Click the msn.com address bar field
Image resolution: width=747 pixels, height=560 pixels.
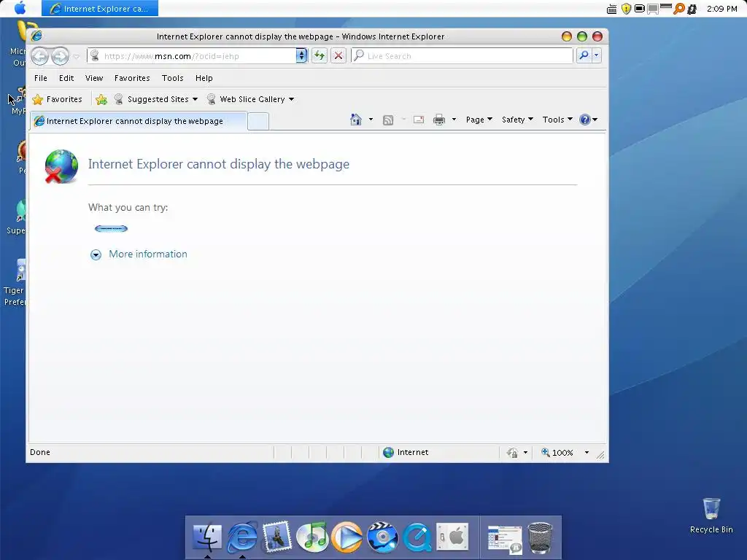(x=192, y=55)
